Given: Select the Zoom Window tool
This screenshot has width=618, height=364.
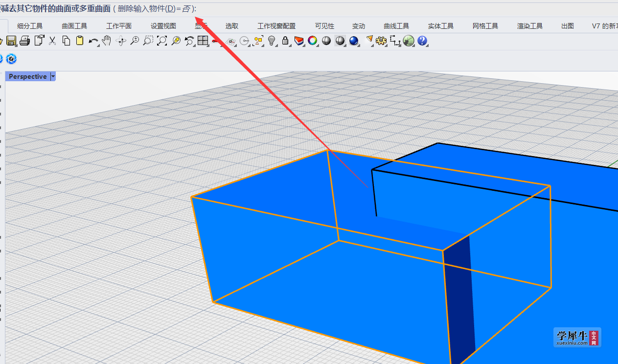Looking at the screenshot, I should click(x=148, y=41).
